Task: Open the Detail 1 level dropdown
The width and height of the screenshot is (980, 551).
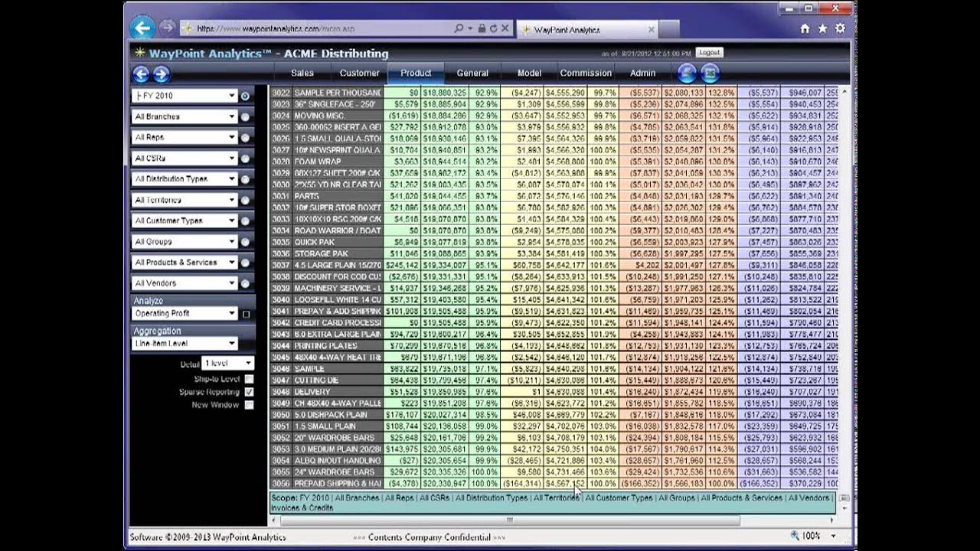Action: pos(227,364)
